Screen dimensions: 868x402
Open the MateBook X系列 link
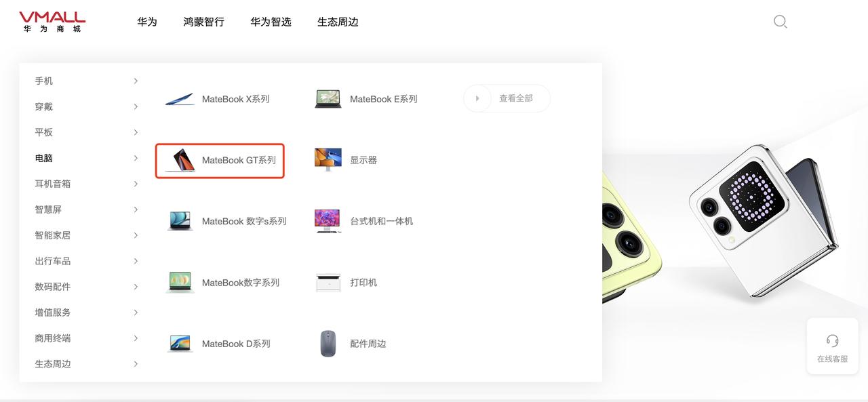235,99
